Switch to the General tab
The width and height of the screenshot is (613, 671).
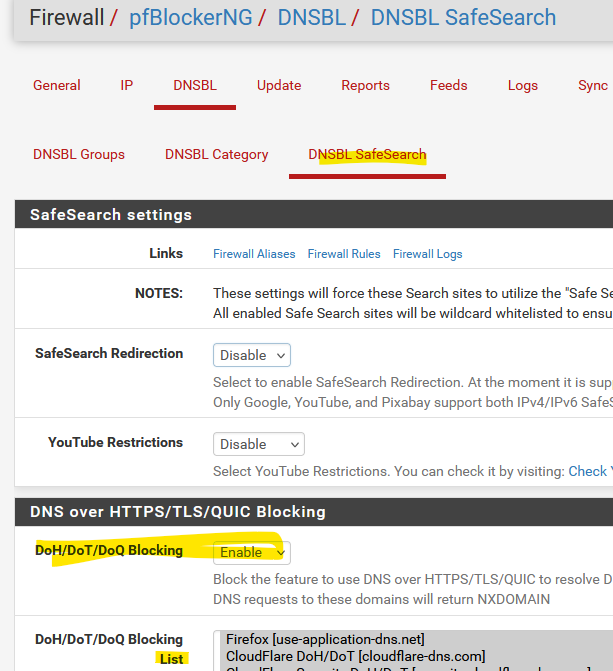[x=57, y=86]
